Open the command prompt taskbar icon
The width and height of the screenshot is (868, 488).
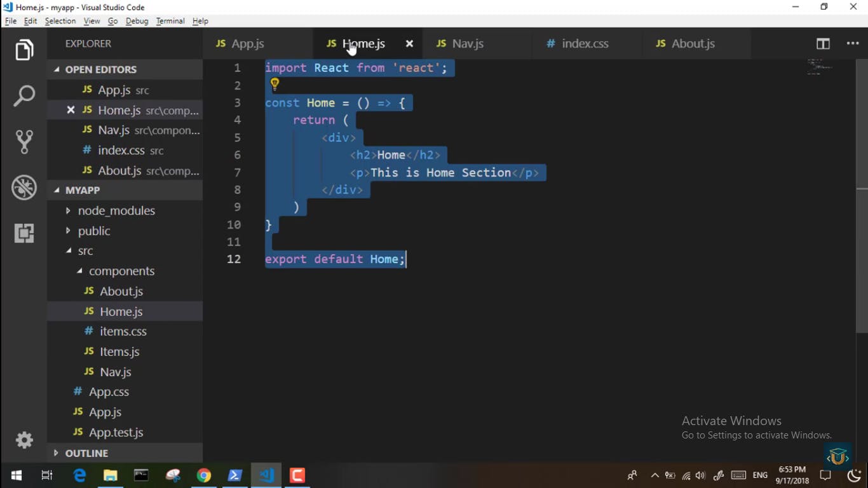point(141,475)
